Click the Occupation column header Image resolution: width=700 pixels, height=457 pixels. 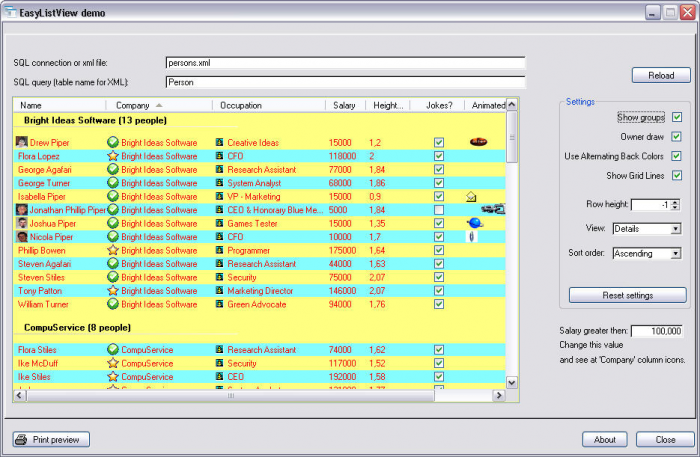[269, 105]
